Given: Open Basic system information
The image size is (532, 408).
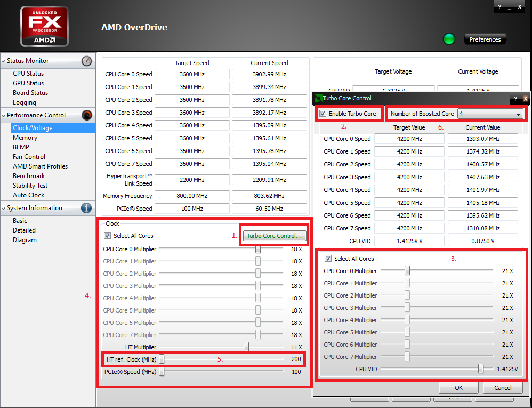Looking at the screenshot, I should pyautogui.click(x=20, y=221).
